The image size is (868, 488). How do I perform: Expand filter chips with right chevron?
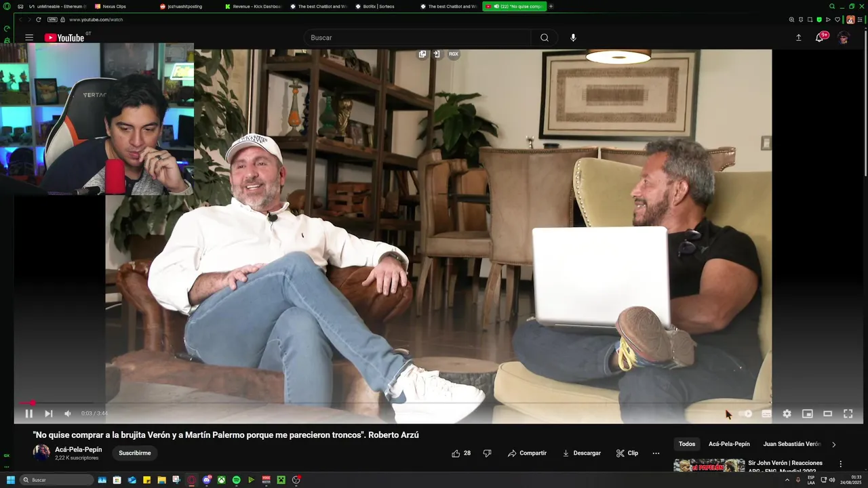click(x=833, y=445)
